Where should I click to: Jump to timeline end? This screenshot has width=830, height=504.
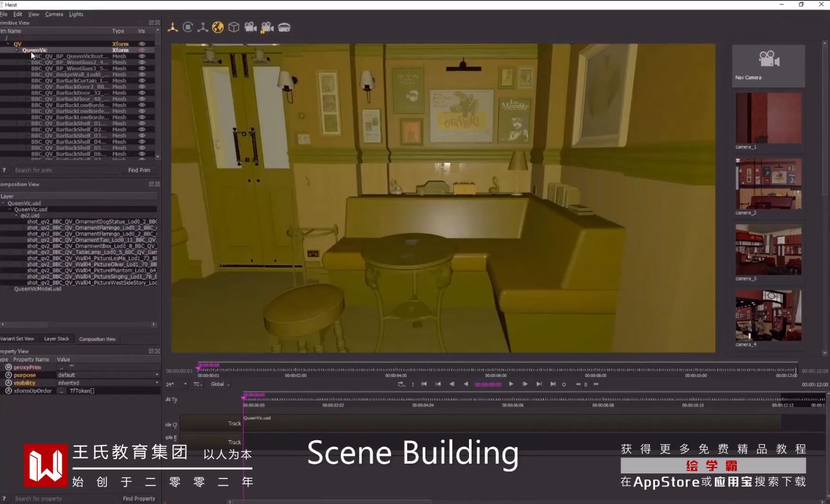553,384
